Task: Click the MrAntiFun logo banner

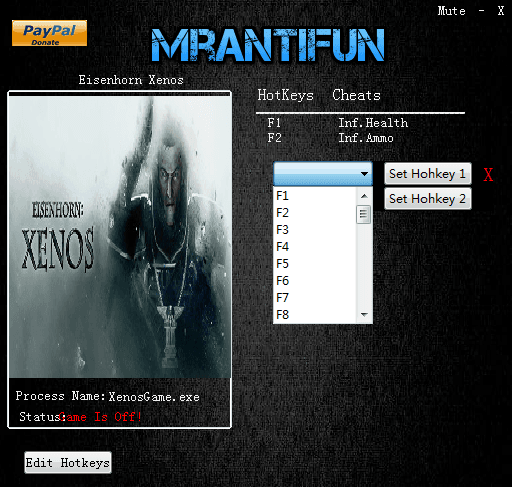Action: pyautogui.click(x=268, y=45)
